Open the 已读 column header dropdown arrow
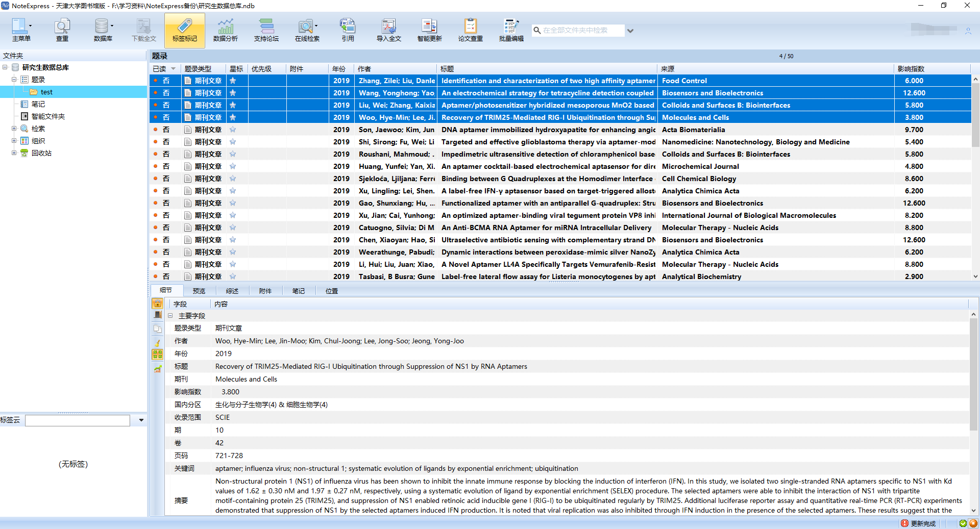Screen dimensions: 980x529 (x=173, y=69)
